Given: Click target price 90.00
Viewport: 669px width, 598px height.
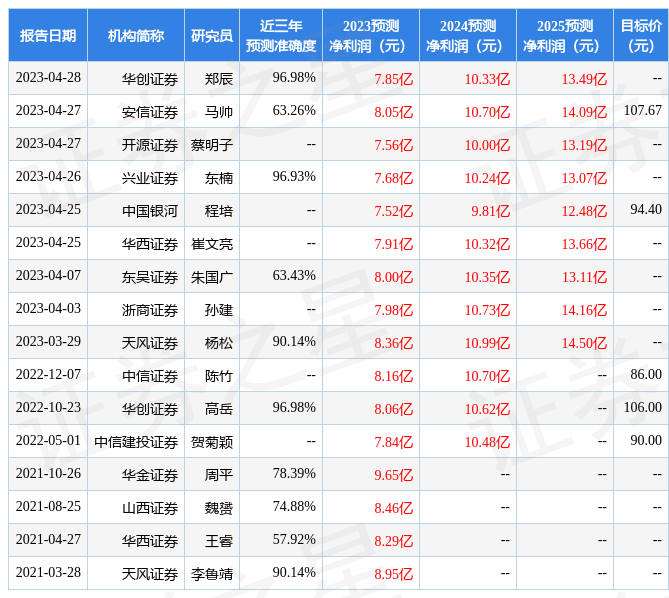Looking at the screenshot, I should click(646, 441).
